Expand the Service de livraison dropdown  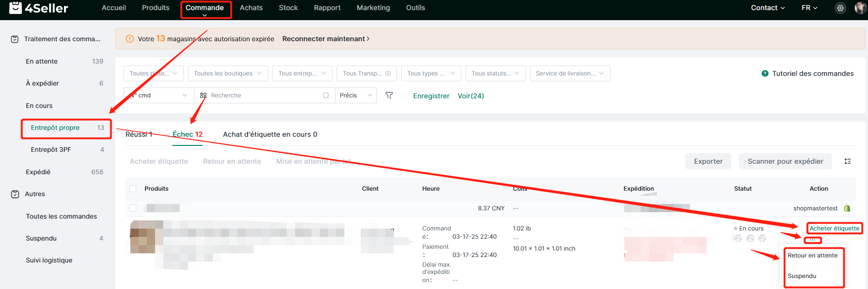point(569,74)
